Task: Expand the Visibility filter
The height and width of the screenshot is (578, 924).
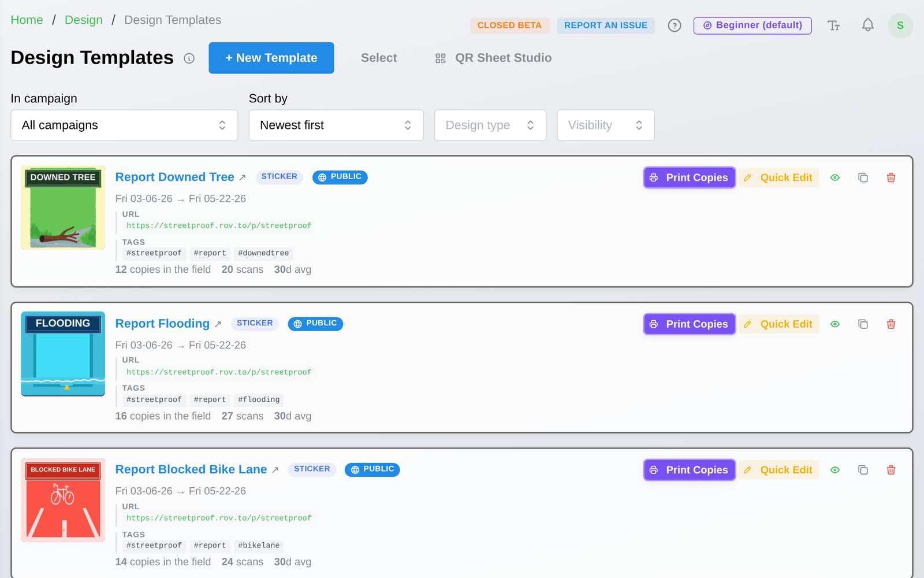Action: pos(606,125)
